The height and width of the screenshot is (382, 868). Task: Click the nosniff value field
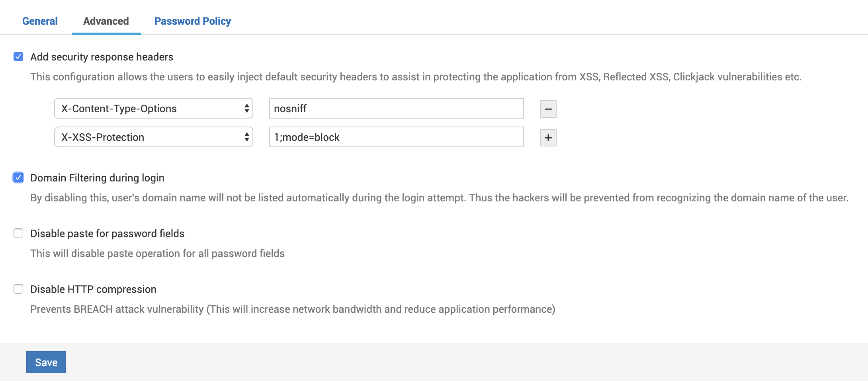coord(396,108)
